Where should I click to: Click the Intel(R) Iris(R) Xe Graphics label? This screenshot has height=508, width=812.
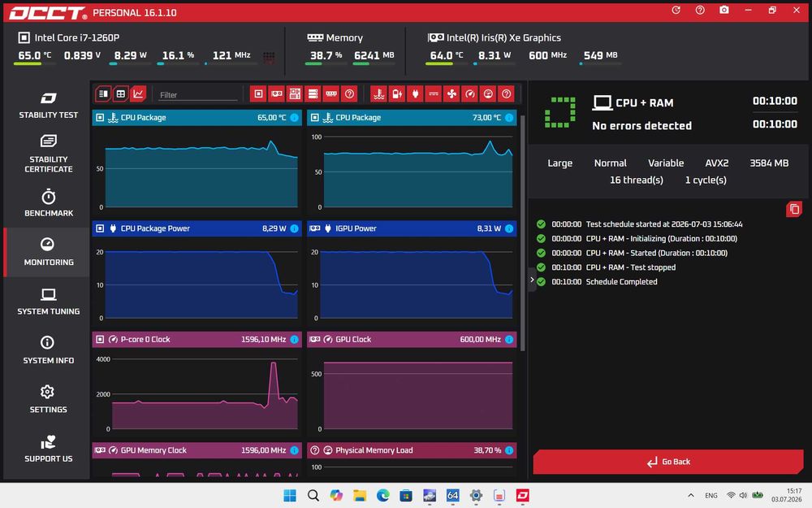[x=503, y=38]
